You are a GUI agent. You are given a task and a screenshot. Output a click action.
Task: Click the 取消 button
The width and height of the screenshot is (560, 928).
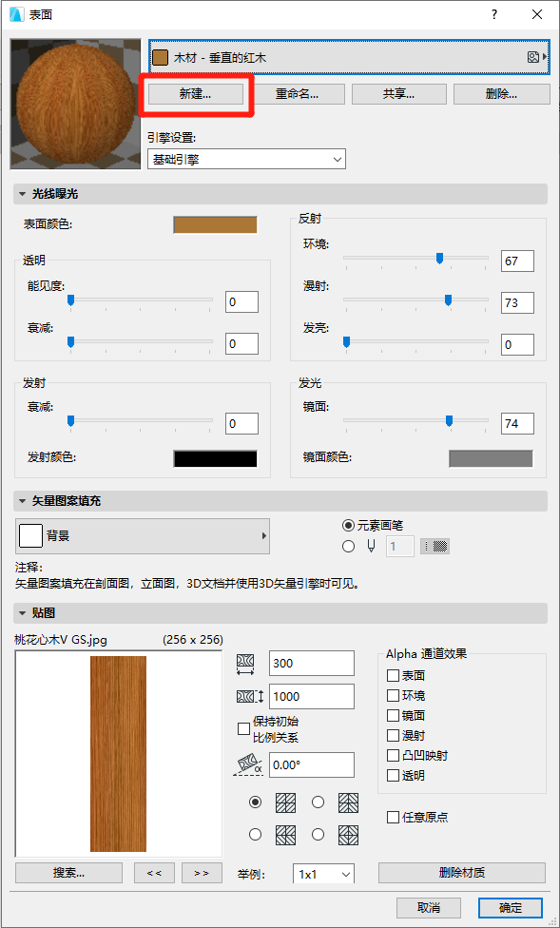tap(429, 908)
